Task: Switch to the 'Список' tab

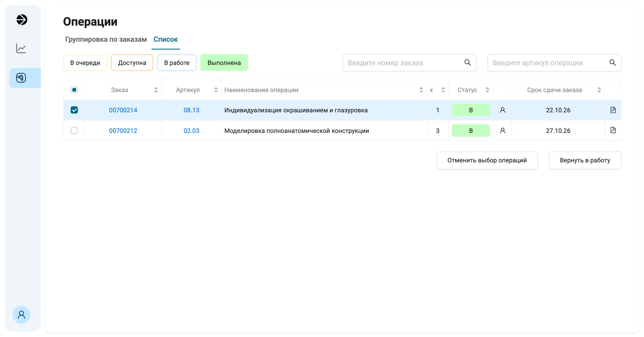Action: (165, 39)
